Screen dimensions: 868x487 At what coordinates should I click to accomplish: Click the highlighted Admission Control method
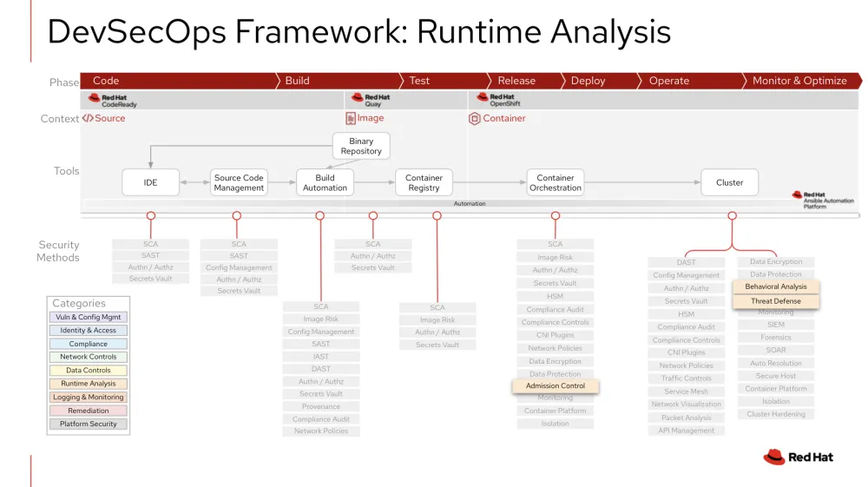[x=556, y=385]
